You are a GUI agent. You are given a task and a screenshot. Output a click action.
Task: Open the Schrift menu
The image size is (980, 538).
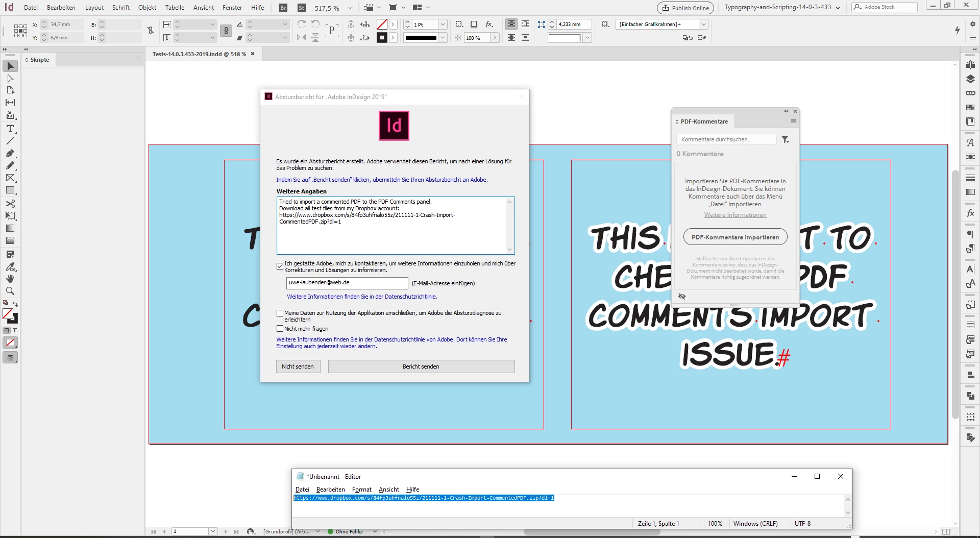coord(121,8)
